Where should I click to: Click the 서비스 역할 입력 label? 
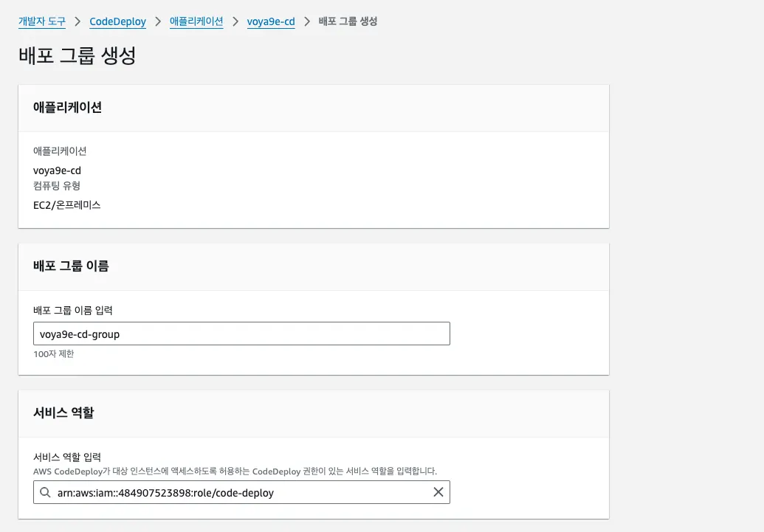[x=67, y=457]
